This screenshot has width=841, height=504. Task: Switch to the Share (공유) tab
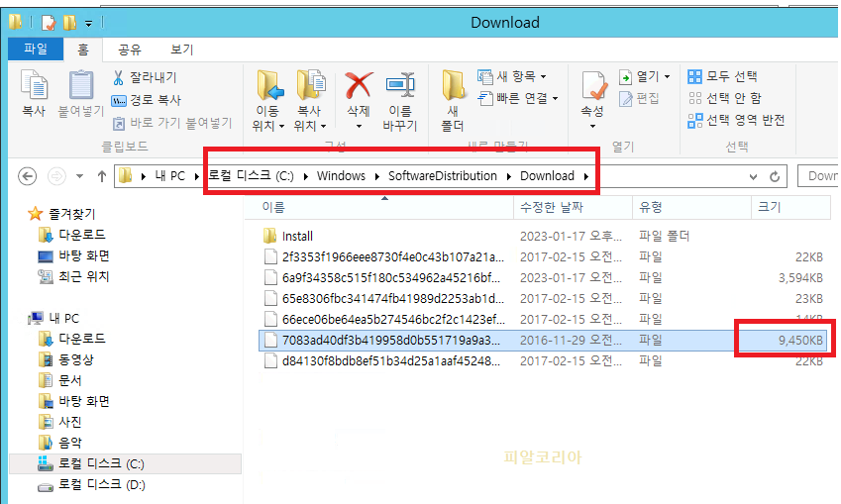pos(129,50)
